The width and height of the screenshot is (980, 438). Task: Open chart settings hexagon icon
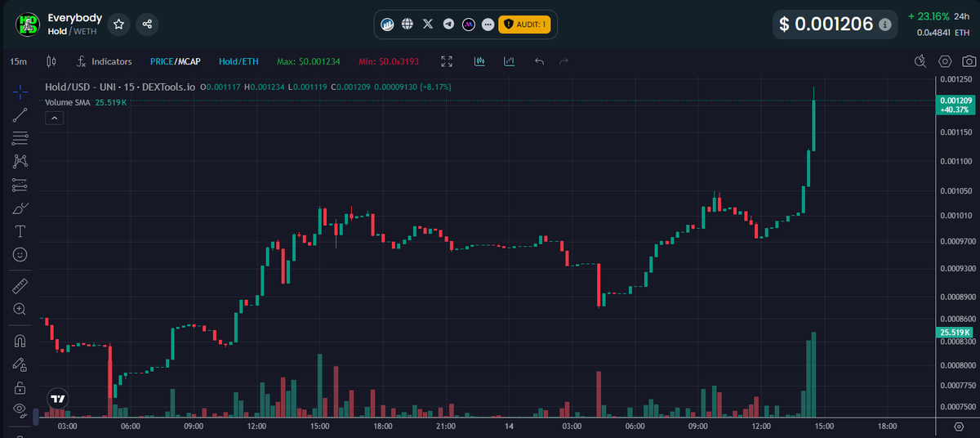pos(945,61)
